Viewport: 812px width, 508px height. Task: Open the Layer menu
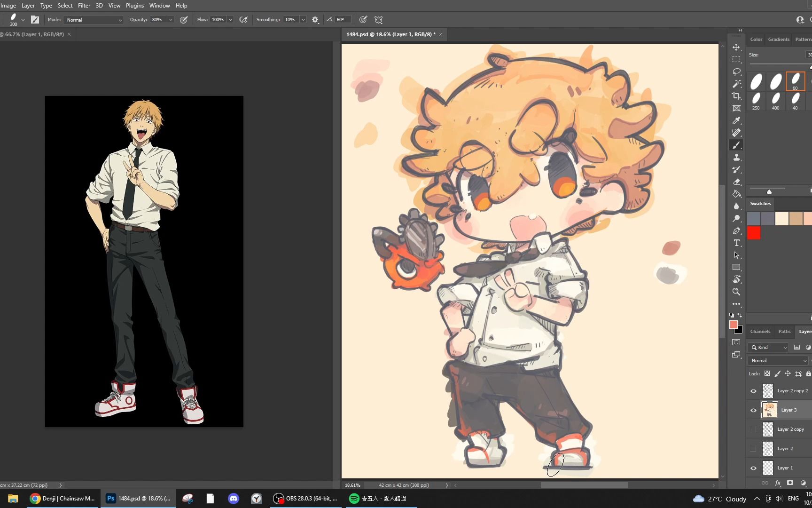(x=28, y=5)
